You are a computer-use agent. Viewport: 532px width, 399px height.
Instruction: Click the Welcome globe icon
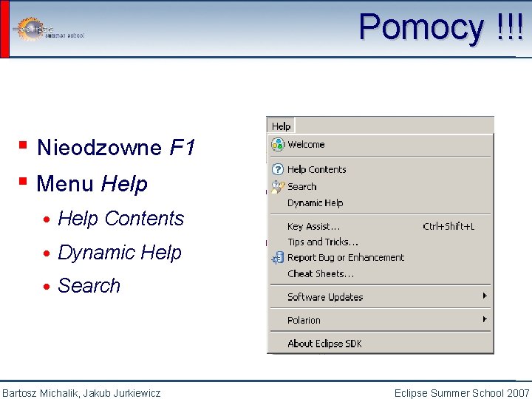pos(278,145)
